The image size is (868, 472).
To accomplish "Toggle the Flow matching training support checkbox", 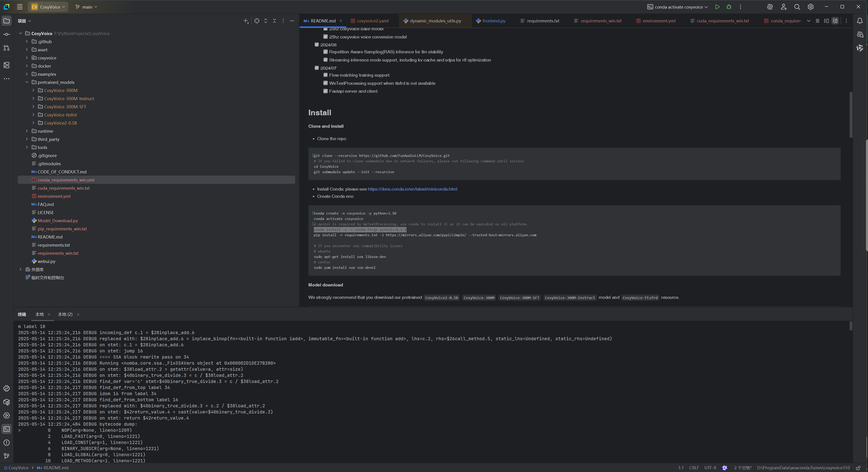I will click(325, 75).
